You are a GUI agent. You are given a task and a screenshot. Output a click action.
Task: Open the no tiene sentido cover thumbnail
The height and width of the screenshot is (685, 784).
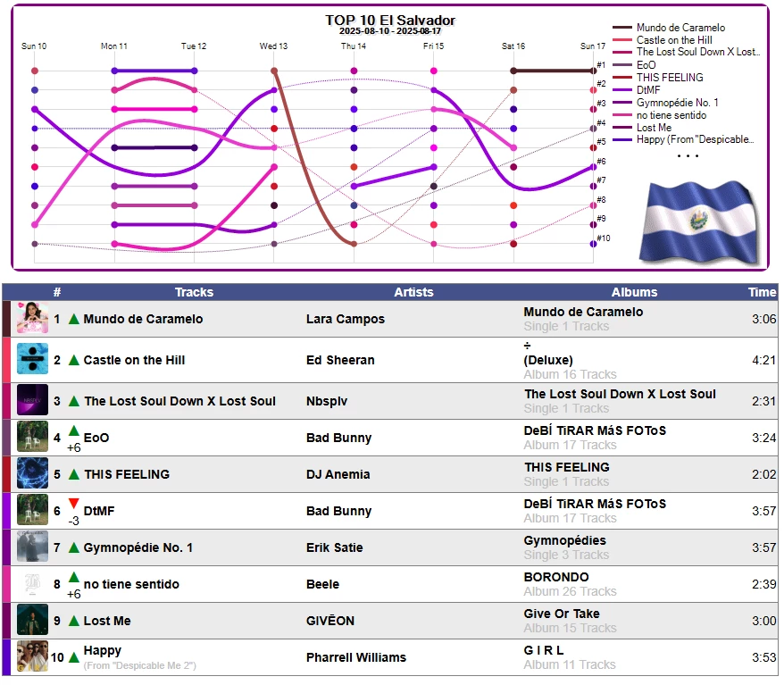point(32,583)
